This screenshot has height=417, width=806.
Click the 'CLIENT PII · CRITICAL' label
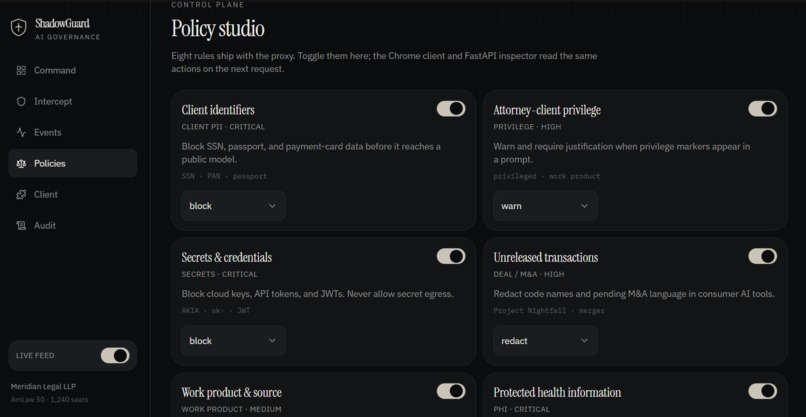click(x=223, y=127)
